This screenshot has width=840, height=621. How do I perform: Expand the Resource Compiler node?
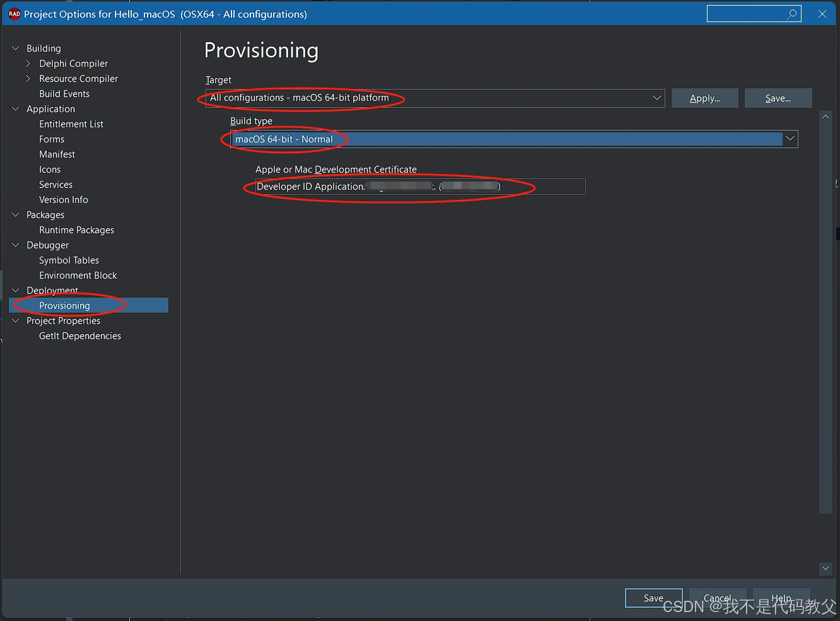click(28, 78)
